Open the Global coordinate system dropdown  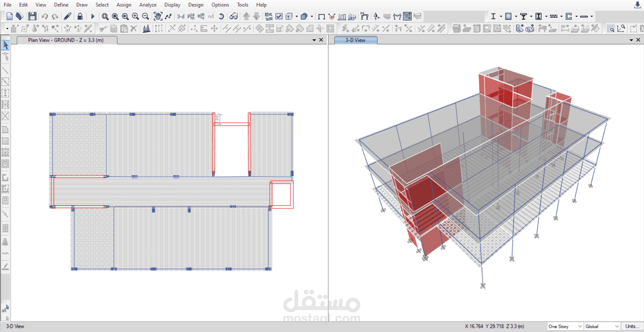coord(602,326)
